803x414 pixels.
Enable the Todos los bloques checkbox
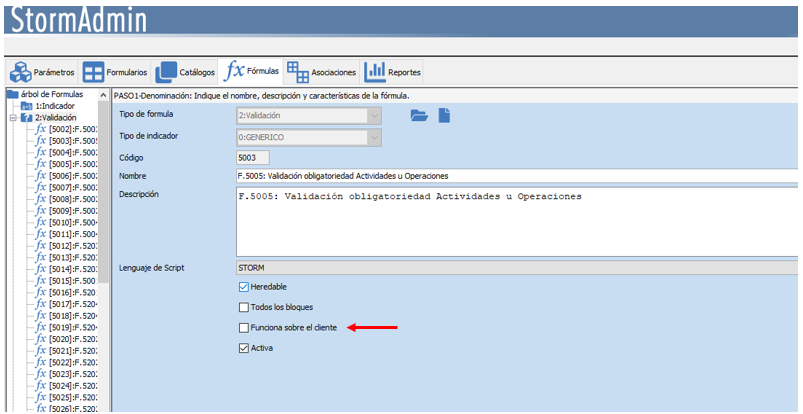coord(243,307)
